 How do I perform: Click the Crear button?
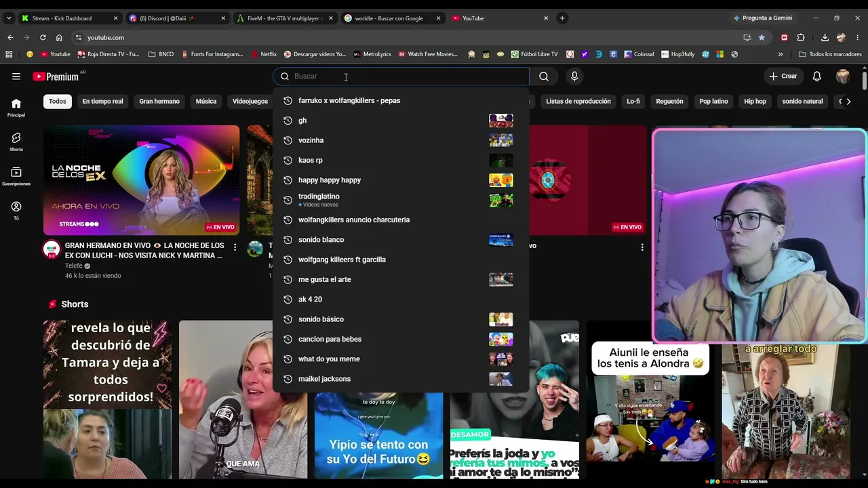point(783,77)
